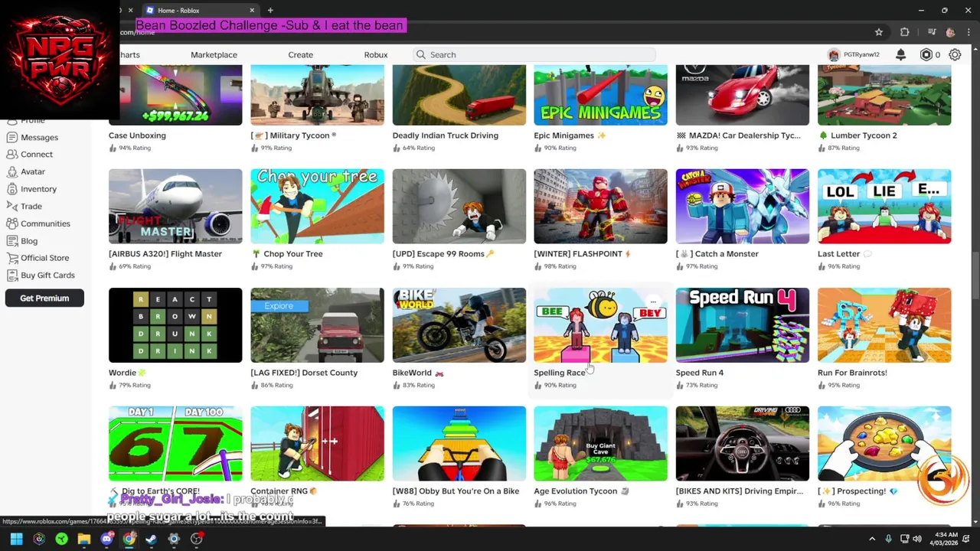Open the Robux balance icon
980x551 pixels.
(926, 54)
